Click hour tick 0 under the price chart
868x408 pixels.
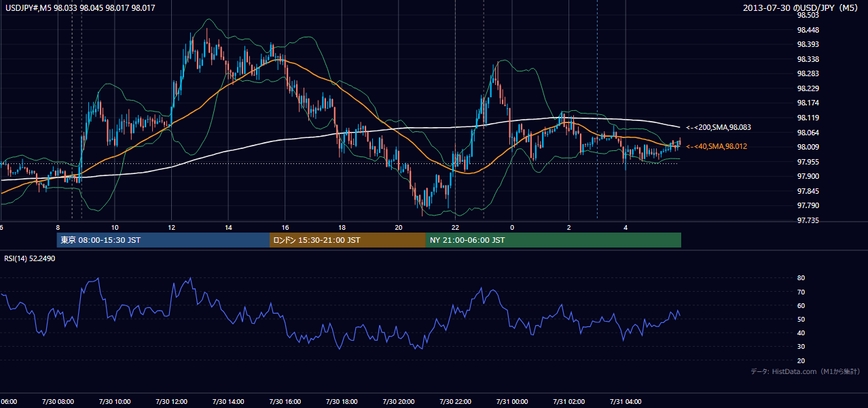511,227
